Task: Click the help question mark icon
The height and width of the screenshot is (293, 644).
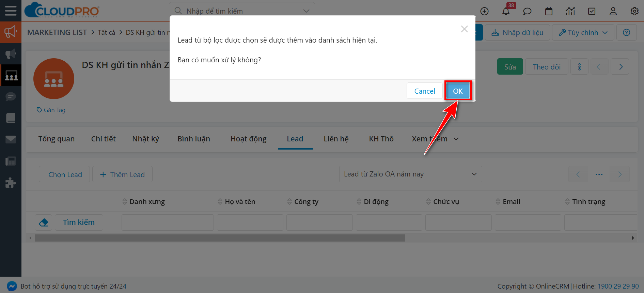Action: [x=626, y=32]
